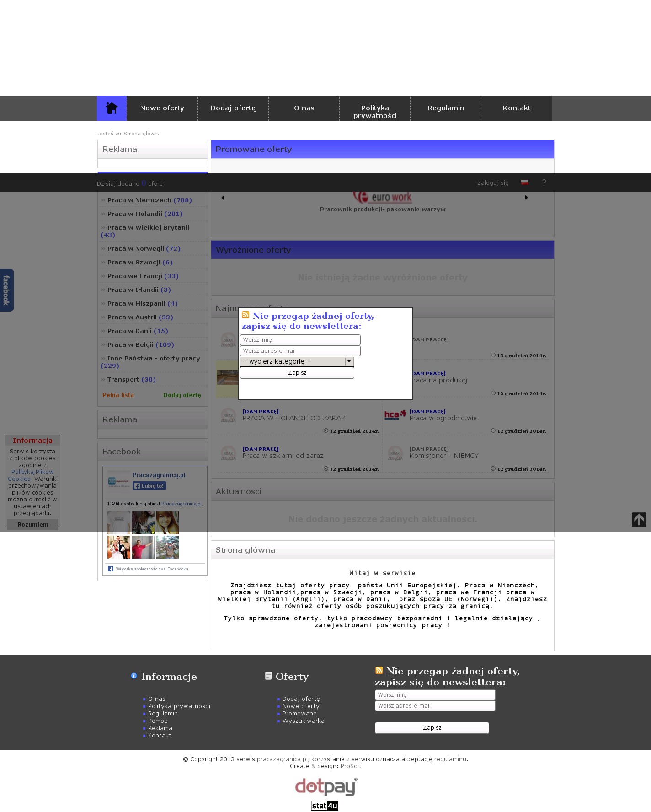Click previous arrow in promoted offers carousel
The height and width of the screenshot is (812, 651).
(223, 198)
